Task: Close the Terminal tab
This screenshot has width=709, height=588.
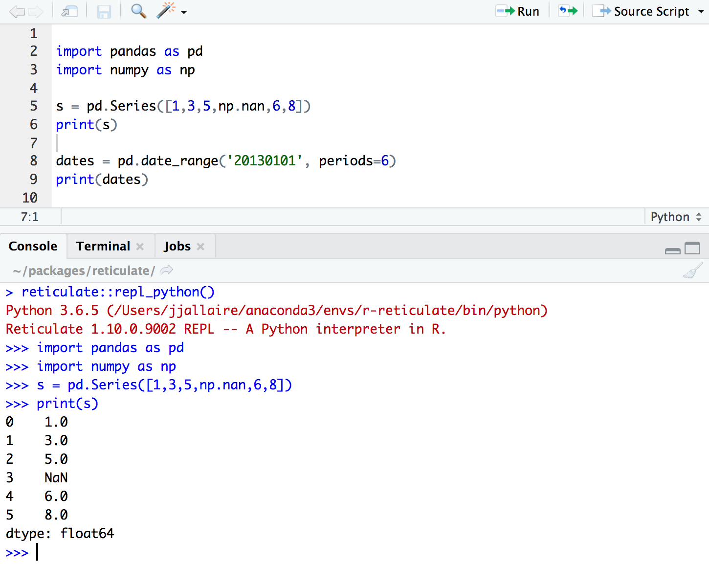Action: point(140,247)
